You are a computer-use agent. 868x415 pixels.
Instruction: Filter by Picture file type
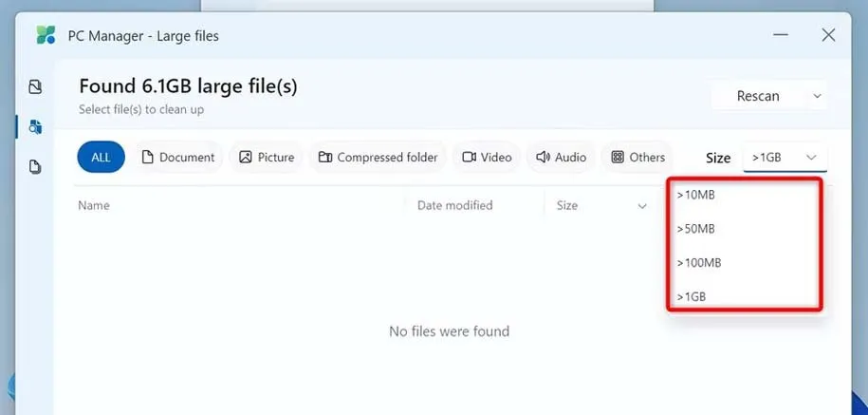click(267, 158)
